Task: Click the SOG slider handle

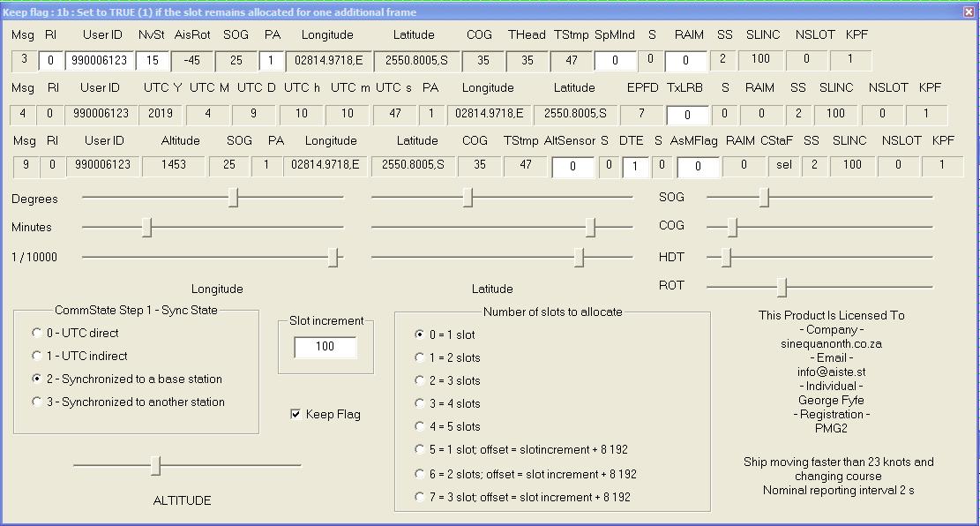Action: point(764,198)
